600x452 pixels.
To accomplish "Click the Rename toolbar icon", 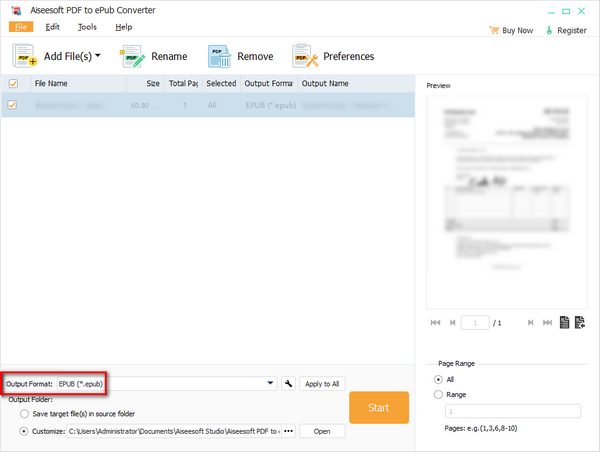I will click(133, 57).
